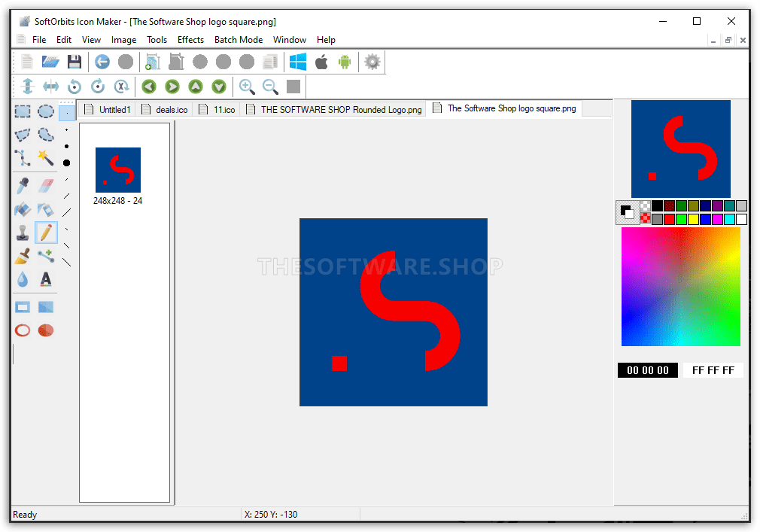This screenshot has width=760, height=532.
Task: Pick the cyan palette swatch
Action: tap(729, 220)
